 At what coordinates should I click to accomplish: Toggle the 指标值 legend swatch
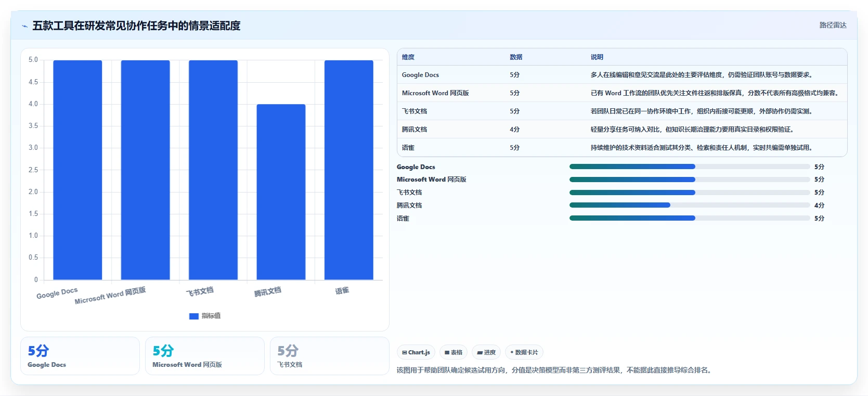pyautogui.click(x=194, y=316)
